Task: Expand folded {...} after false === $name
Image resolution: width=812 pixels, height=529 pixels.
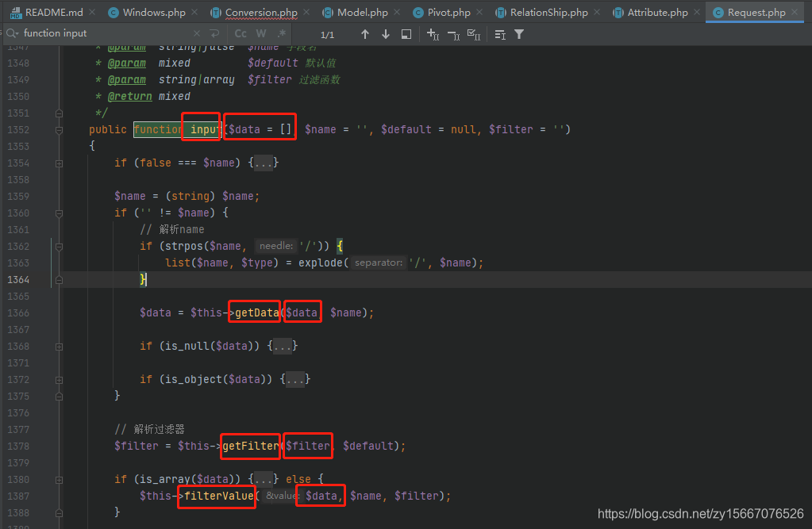Action: pos(263,163)
